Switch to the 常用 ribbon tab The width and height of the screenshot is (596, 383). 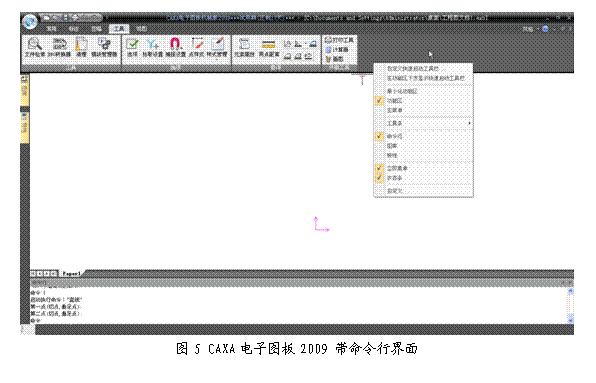point(51,29)
